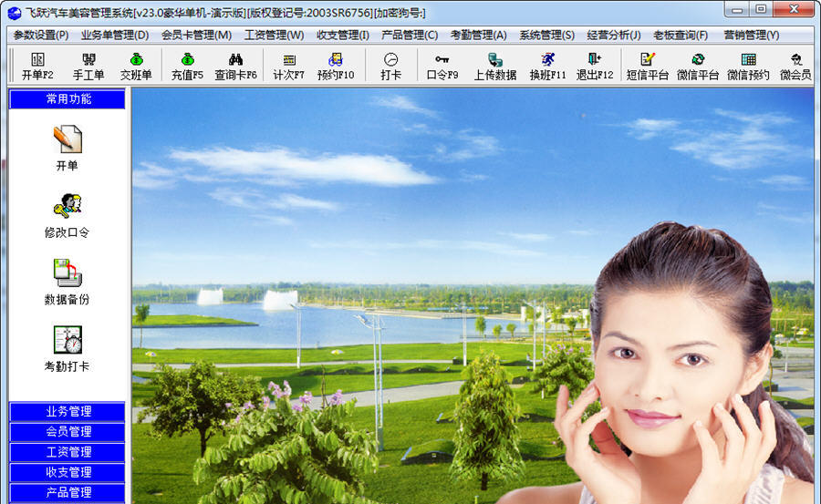The height and width of the screenshot is (504, 821).
Task: Expand the 收支管理 sidebar section
Action: coord(67,472)
